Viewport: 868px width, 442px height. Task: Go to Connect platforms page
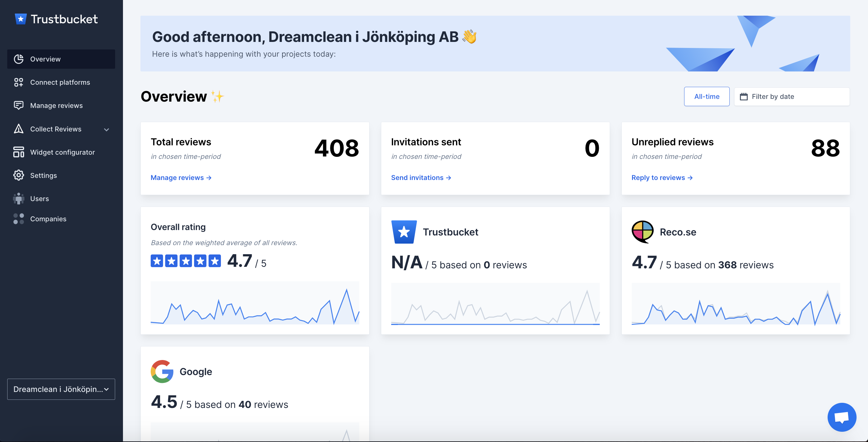[x=61, y=82]
